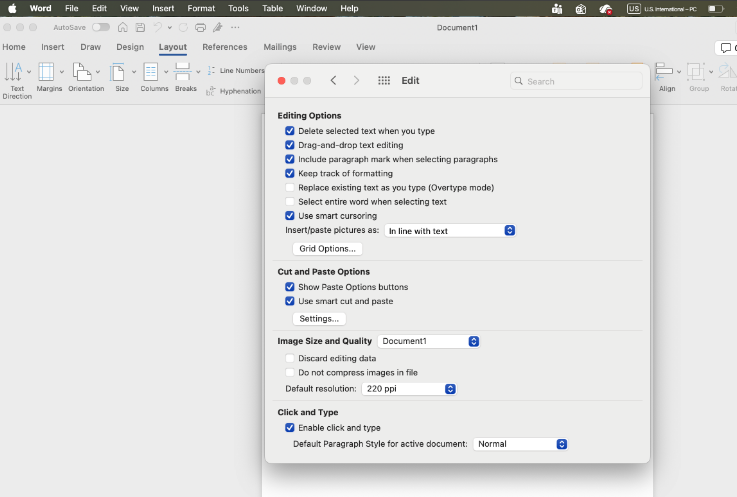737x497 pixels.
Task: Toggle Use smart cut and paste
Action: click(x=290, y=301)
